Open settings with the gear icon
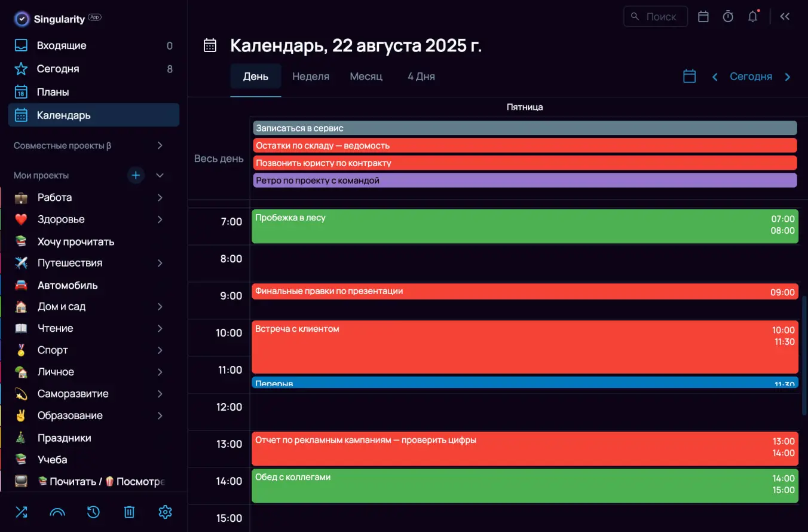Screen dimensions: 808x532 pos(165,512)
